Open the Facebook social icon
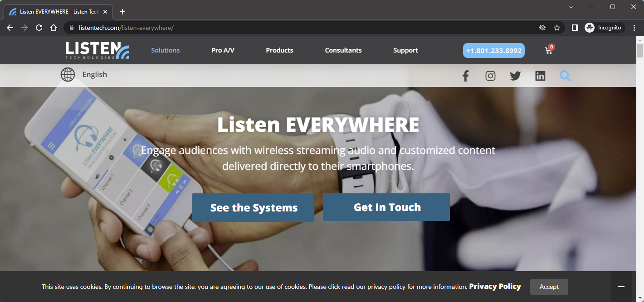Image resolution: width=644 pixels, height=302 pixels. click(465, 76)
